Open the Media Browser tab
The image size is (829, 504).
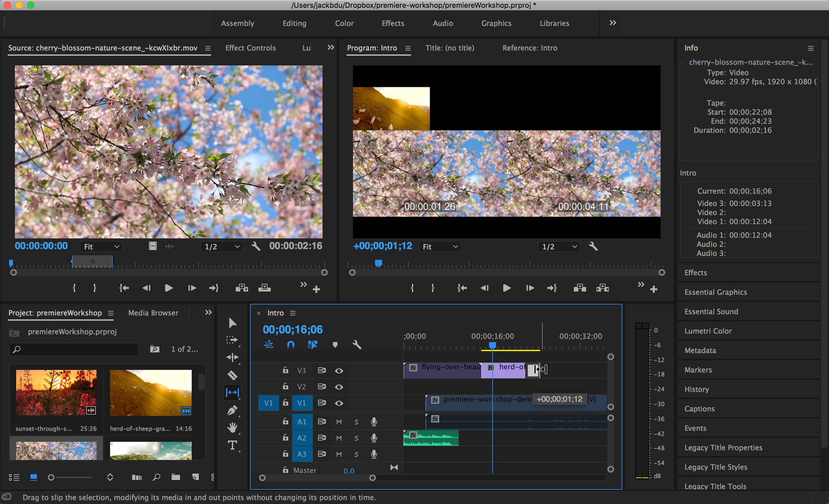click(x=153, y=313)
